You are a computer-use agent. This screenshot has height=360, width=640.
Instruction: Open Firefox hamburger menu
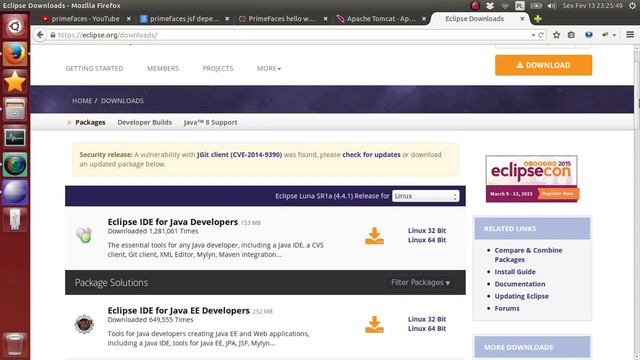pyautogui.click(x=630, y=35)
